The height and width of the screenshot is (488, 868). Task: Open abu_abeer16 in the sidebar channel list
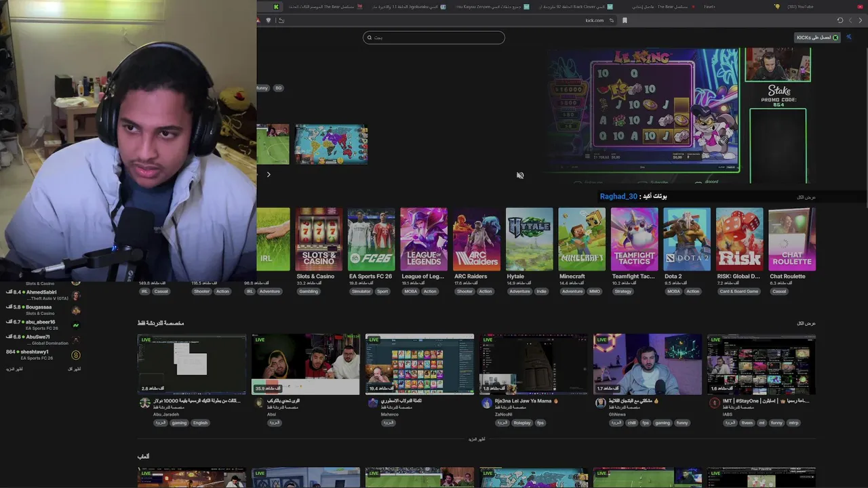click(x=43, y=325)
